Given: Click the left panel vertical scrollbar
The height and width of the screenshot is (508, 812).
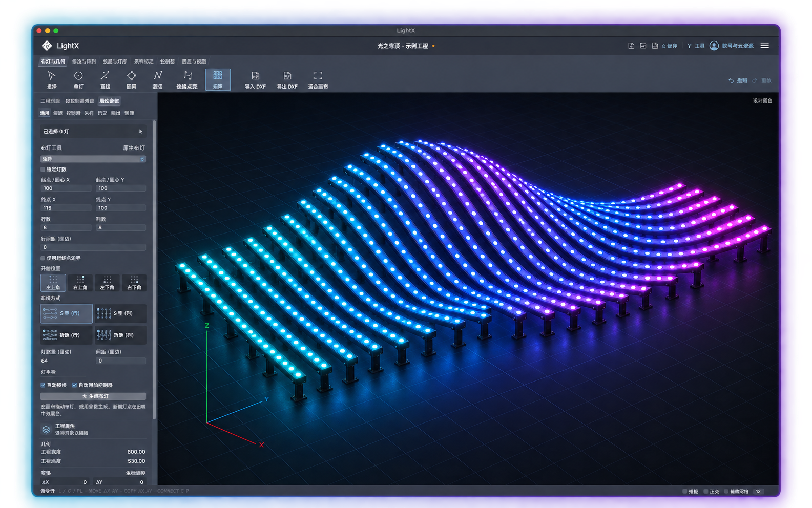Looking at the screenshot, I should pos(154,270).
